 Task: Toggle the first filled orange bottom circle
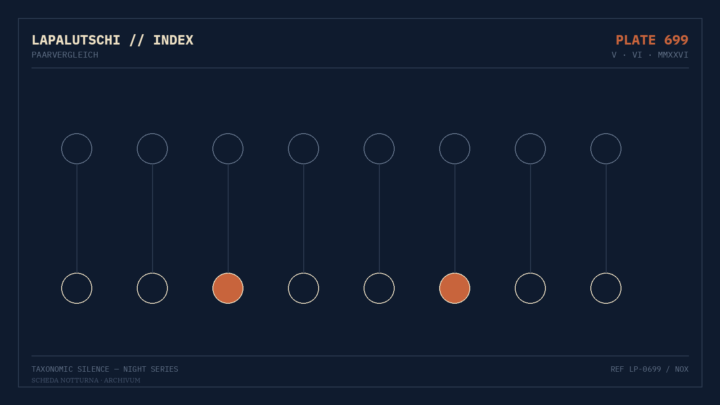pos(228,288)
